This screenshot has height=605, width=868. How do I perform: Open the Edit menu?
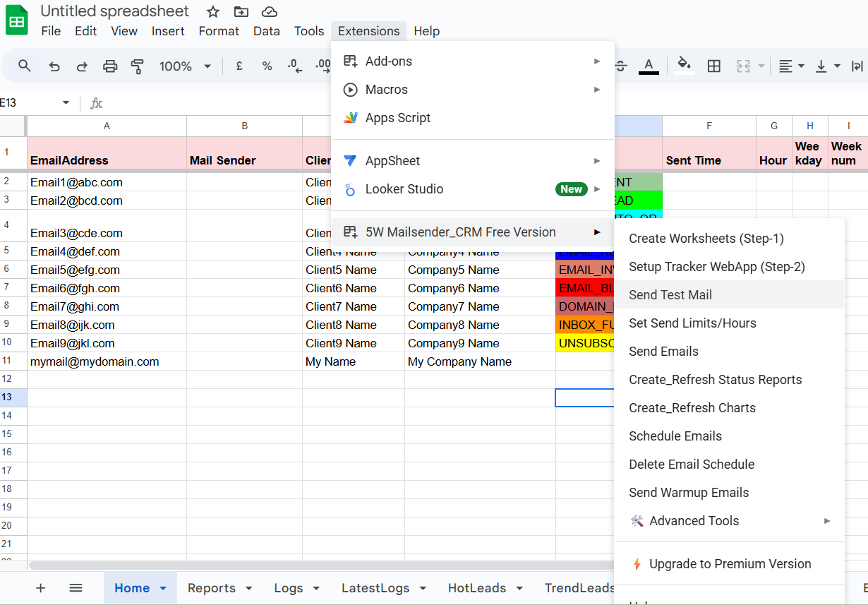[x=86, y=31]
